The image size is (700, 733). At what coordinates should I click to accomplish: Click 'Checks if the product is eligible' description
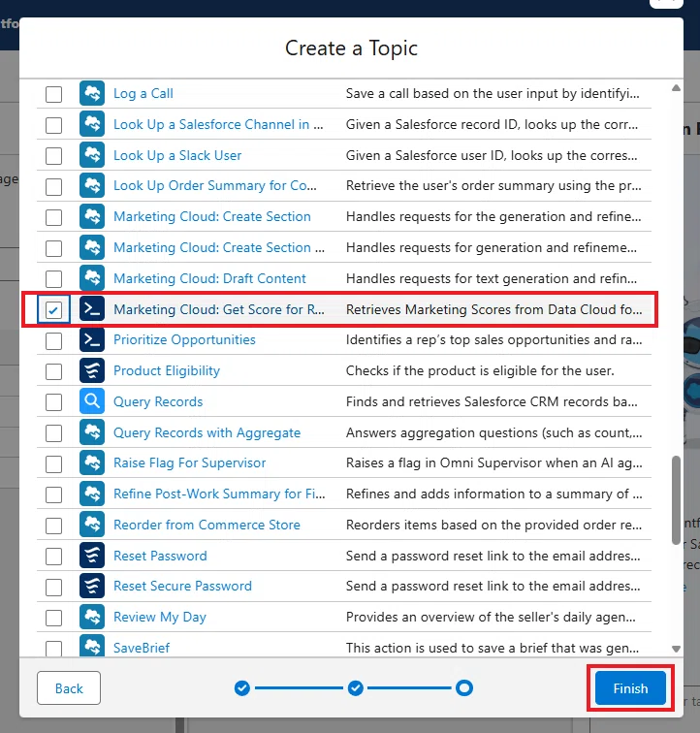[480, 370]
